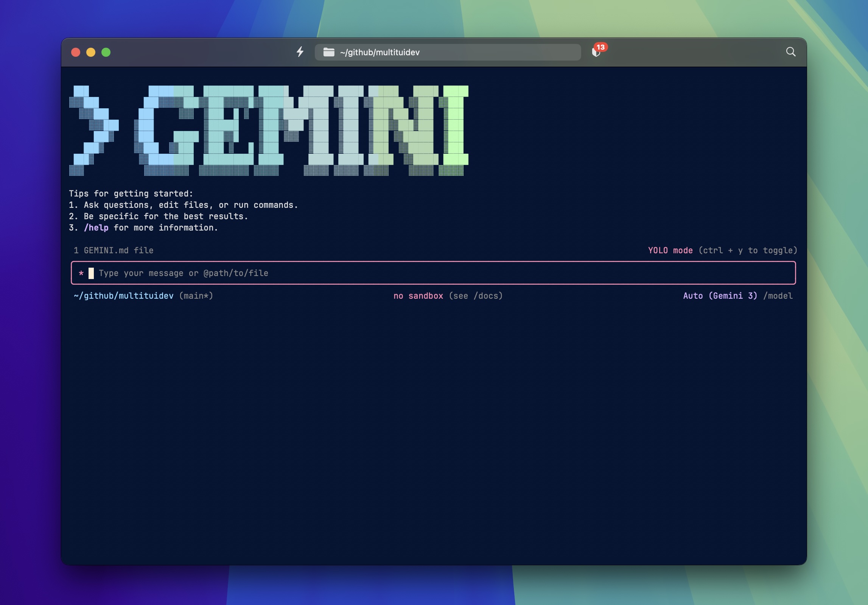Image resolution: width=868 pixels, height=605 pixels.
Task: Click the folder icon beside the path field
Action: 328,52
